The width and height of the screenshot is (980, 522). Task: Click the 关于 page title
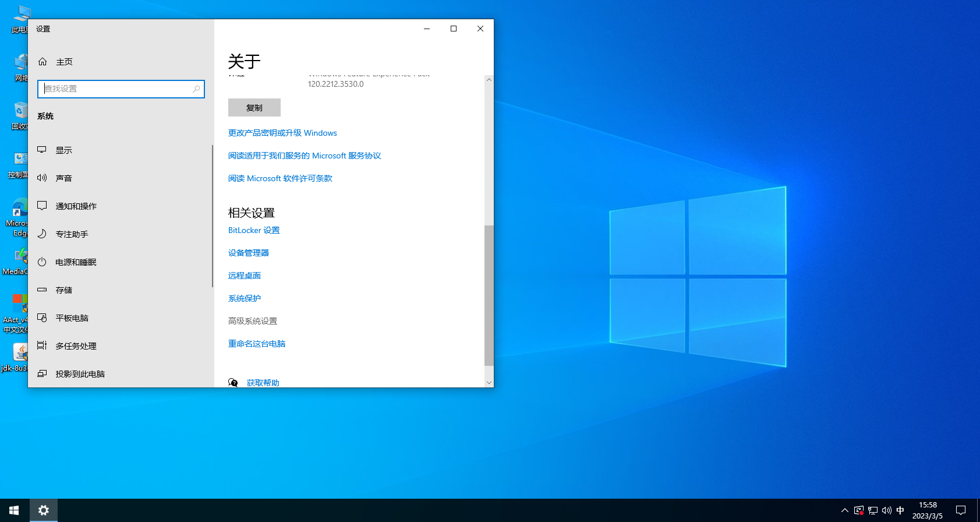pos(245,61)
